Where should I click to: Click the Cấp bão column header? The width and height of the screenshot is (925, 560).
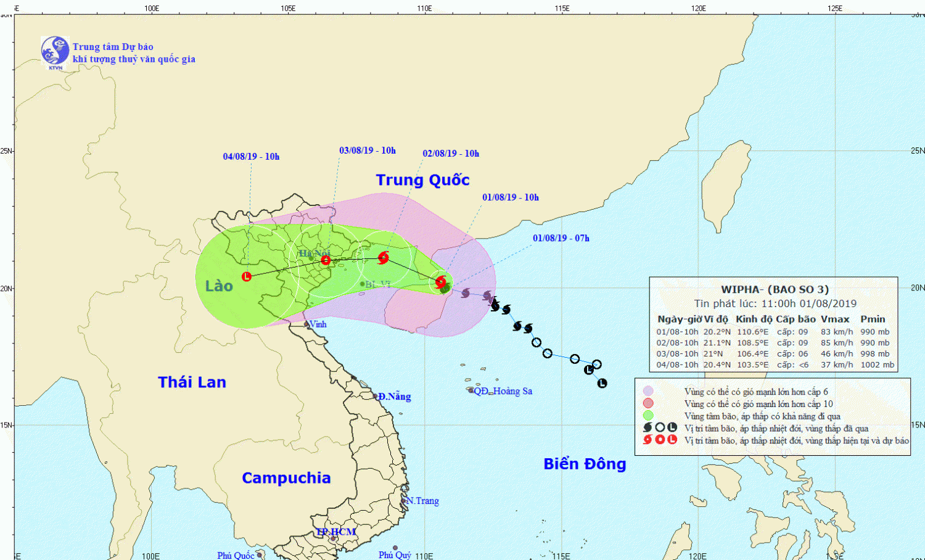tap(795, 319)
